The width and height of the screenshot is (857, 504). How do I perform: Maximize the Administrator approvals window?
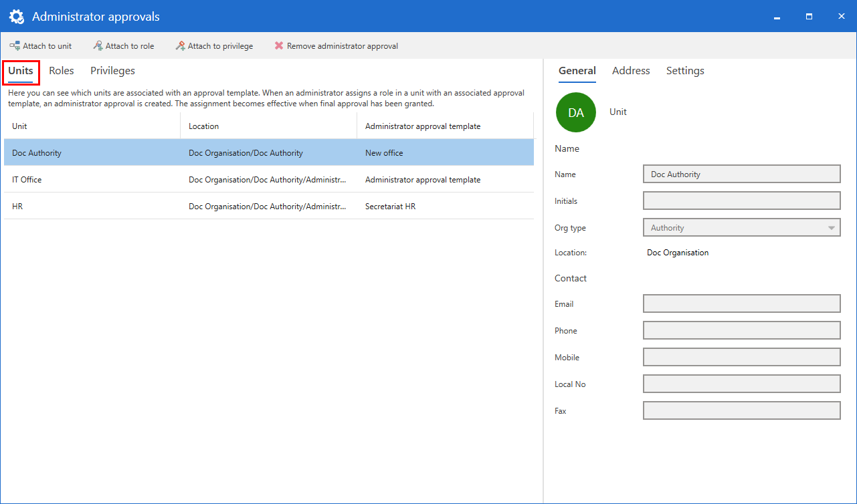(x=809, y=17)
